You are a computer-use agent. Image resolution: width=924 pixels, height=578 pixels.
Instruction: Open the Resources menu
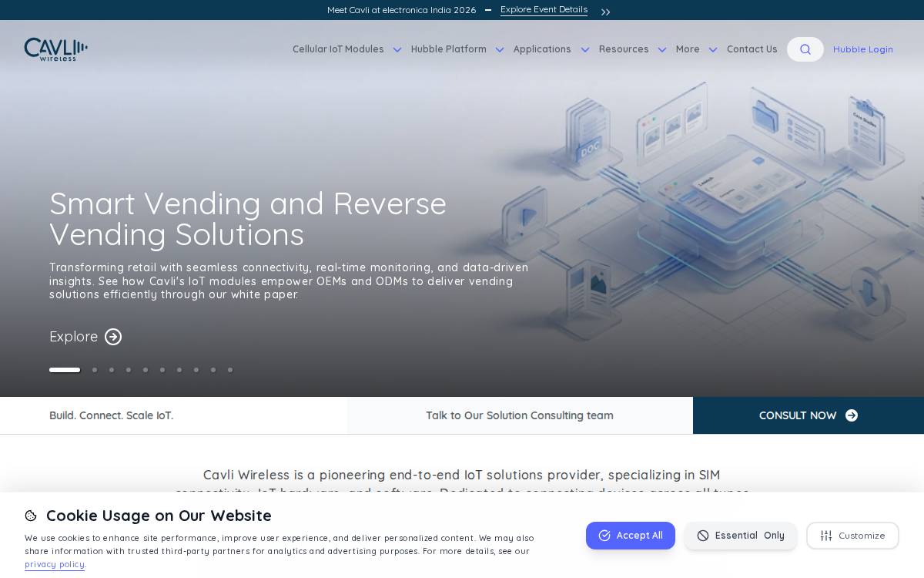[x=624, y=49]
